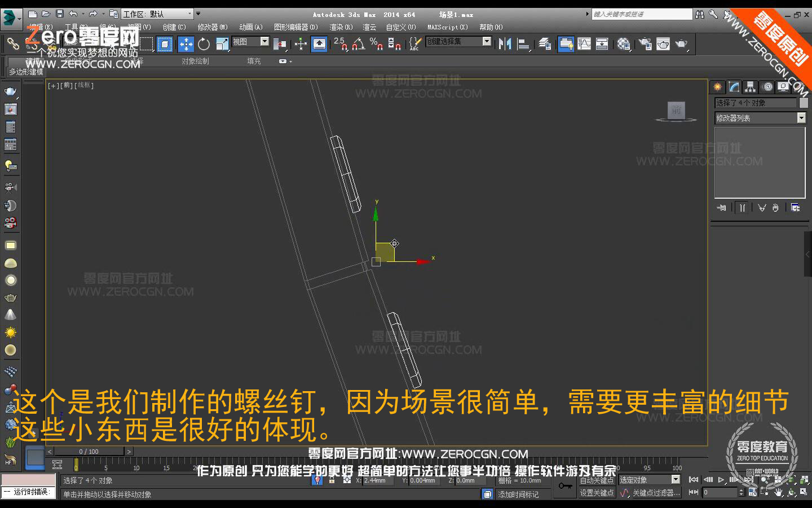This screenshot has width=812, height=508.
Task: Switch to the 填充 ribbon tab
Action: pyautogui.click(x=254, y=61)
